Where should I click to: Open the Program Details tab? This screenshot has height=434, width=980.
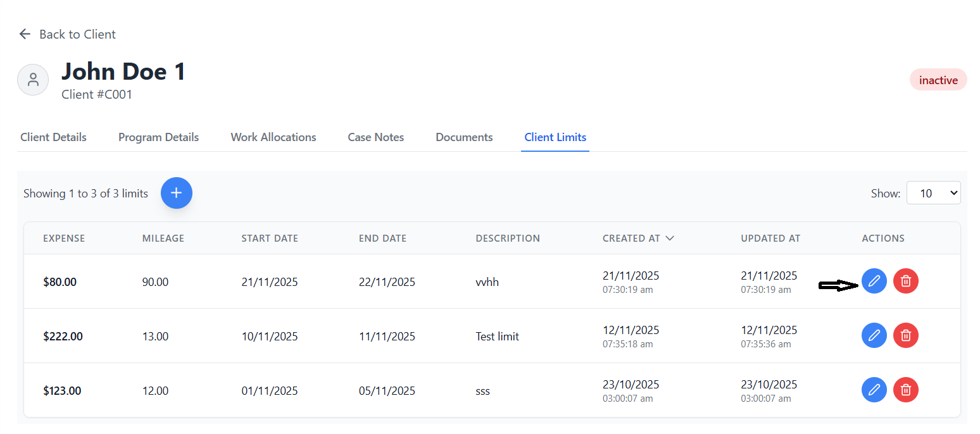pyautogui.click(x=158, y=137)
